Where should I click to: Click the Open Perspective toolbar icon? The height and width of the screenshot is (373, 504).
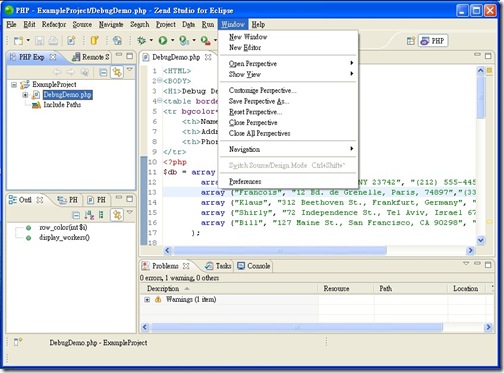[x=411, y=41]
